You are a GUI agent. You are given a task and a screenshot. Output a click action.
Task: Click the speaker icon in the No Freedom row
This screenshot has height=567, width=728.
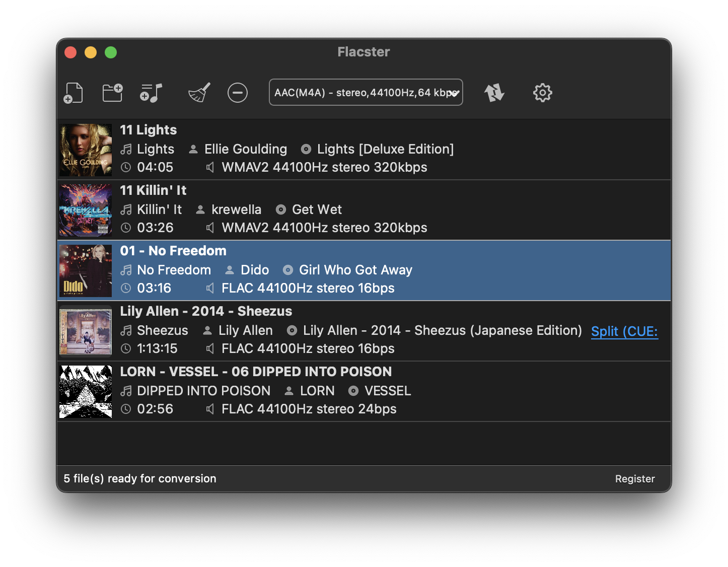coord(210,288)
